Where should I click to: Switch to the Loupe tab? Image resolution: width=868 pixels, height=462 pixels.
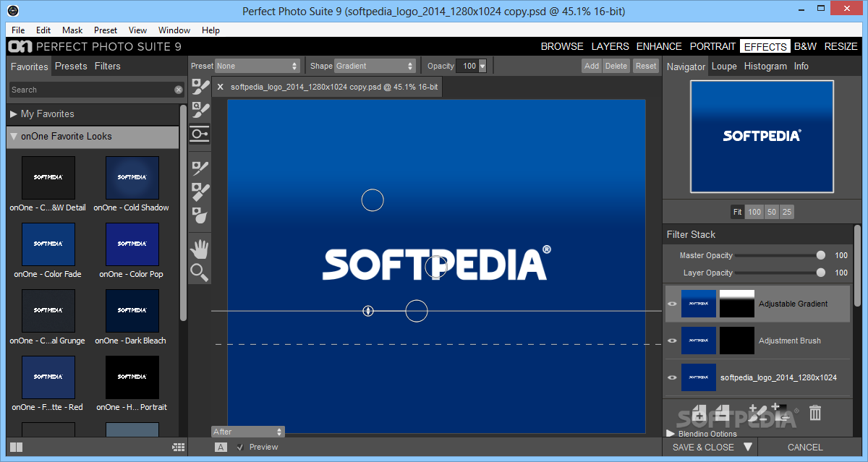724,66
